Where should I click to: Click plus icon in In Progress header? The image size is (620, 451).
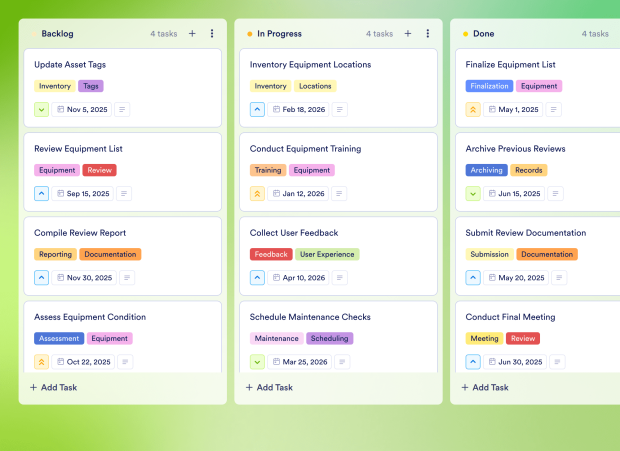coord(408,33)
